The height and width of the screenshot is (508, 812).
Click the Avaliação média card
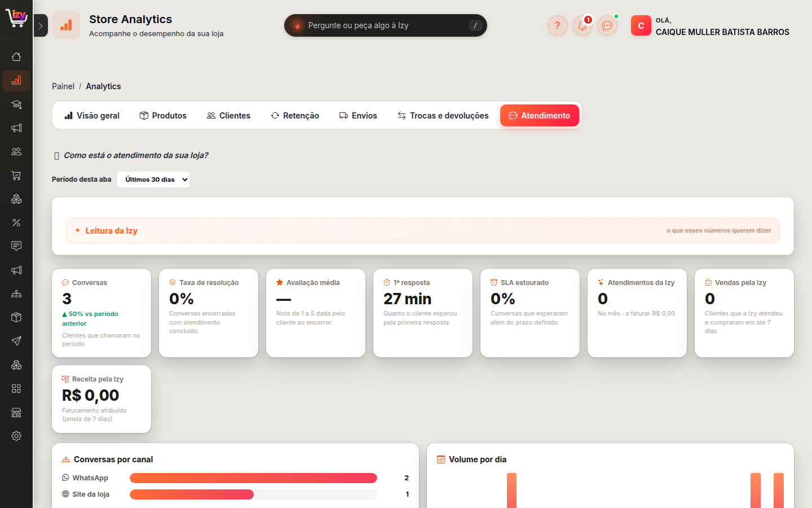point(316,313)
